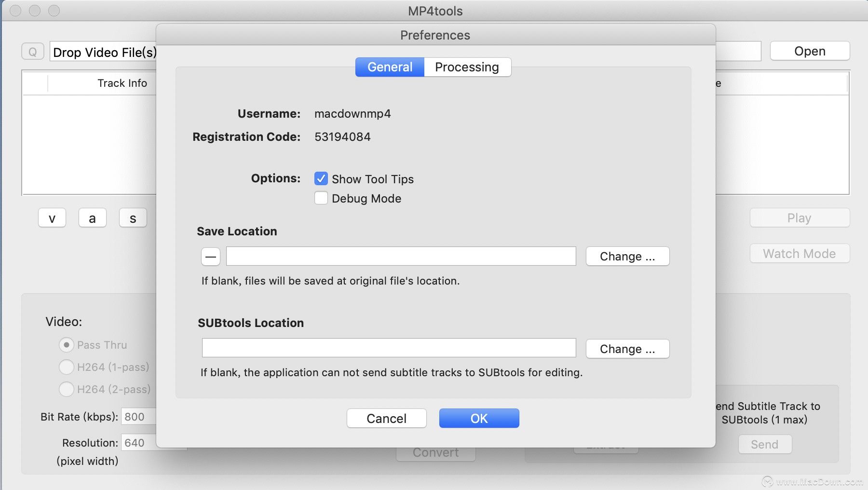Choose H264 (2-pass) video encoding
Viewport: 868px width, 490px height.
click(x=66, y=389)
